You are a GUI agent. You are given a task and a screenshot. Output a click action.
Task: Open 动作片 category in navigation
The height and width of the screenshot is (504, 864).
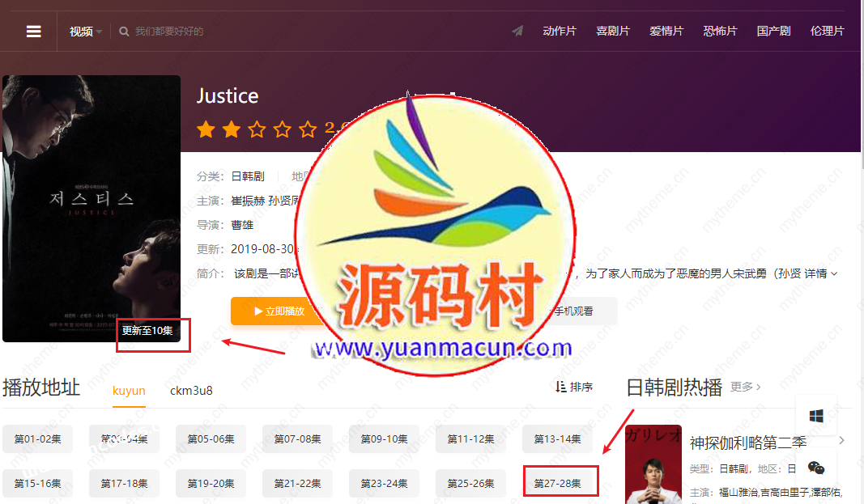tap(560, 32)
